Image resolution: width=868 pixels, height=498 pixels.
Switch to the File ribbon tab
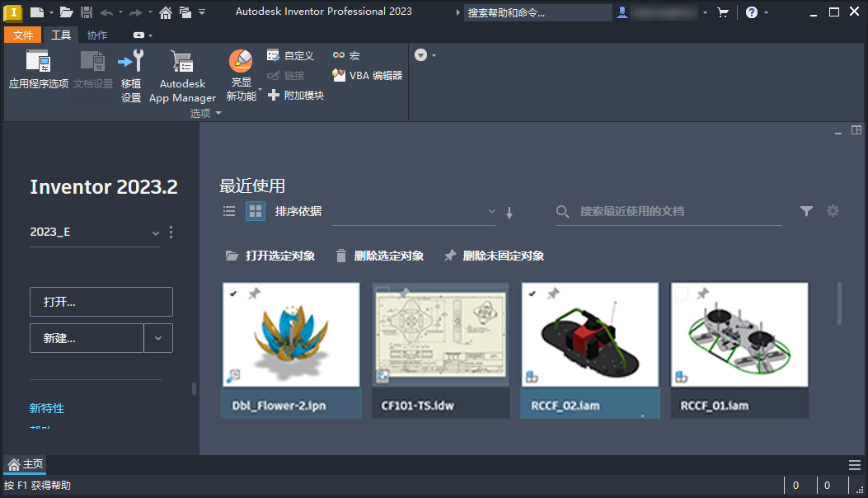(x=22, y=35)
